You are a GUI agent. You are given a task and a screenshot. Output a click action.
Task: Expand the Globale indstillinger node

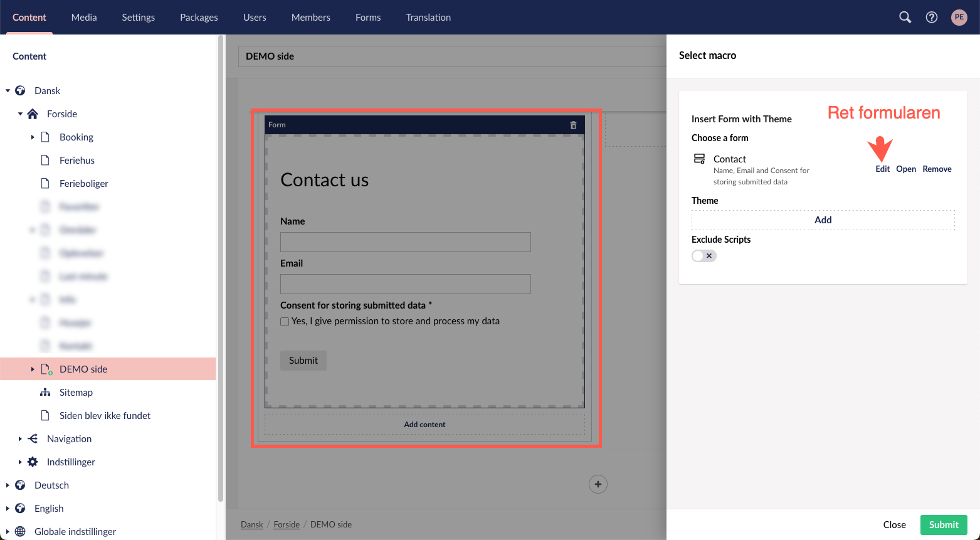(8, 531)
